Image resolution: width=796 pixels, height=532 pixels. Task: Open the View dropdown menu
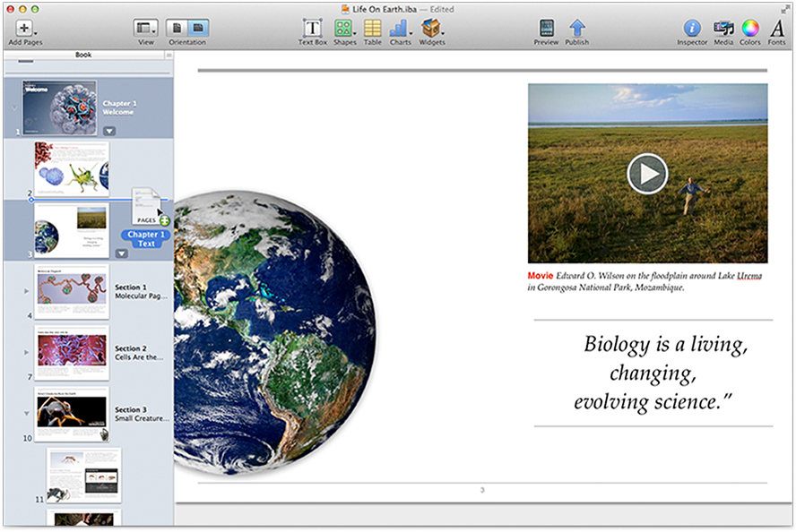point(145,28)
